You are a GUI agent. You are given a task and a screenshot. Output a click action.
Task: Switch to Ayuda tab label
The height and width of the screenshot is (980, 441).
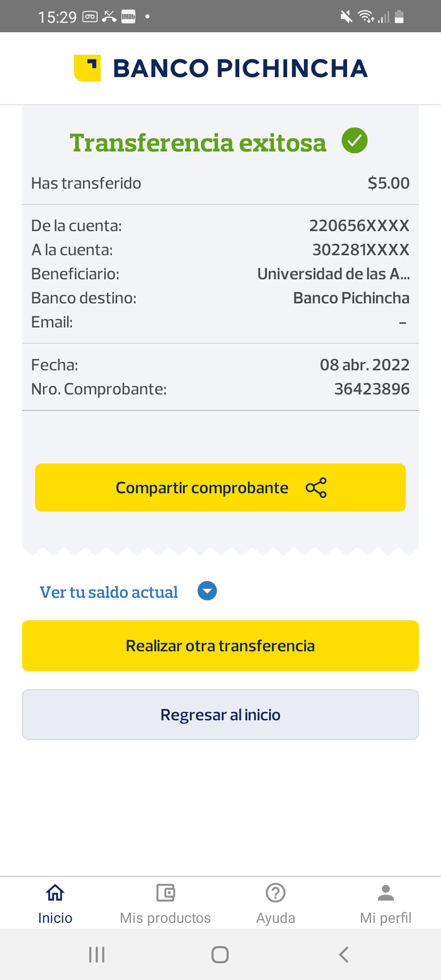276,918
